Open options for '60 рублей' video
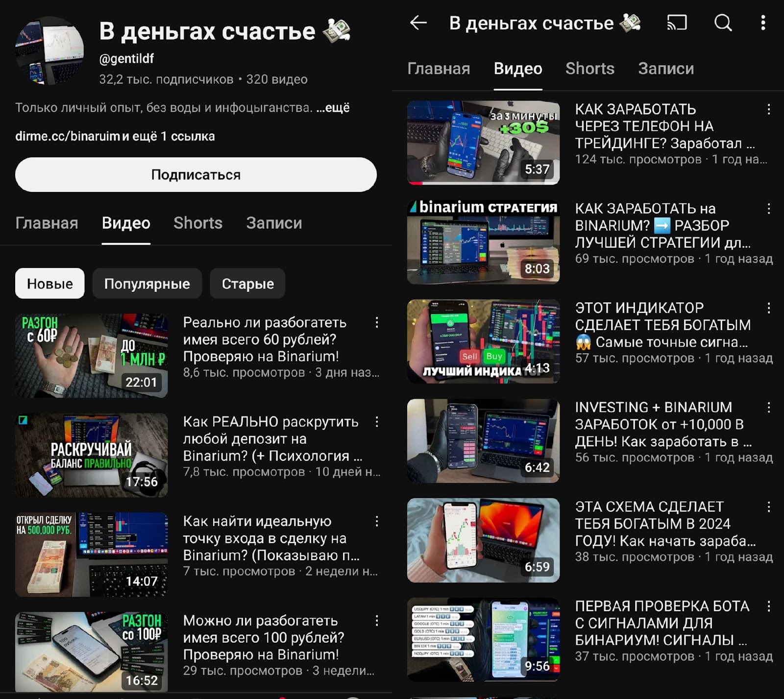Image resolution: width=784 pixels, height=699 pixels. pyautogui.click(x=377, y=322)
